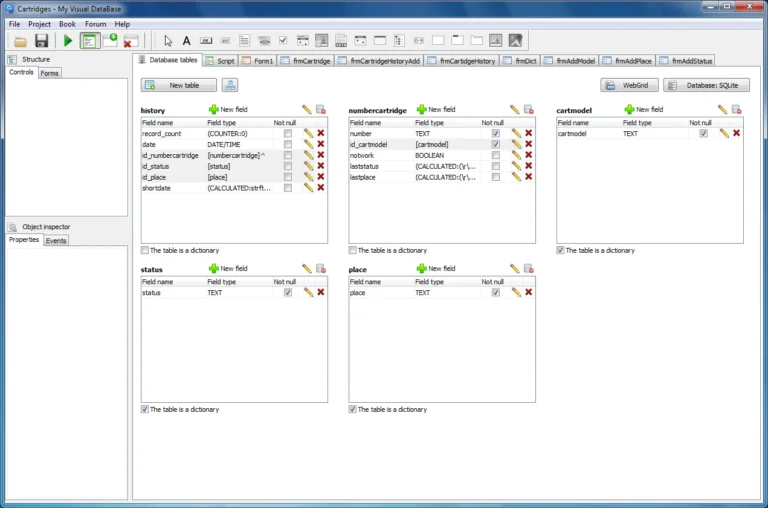This screenshot has height=508, width=768.
Task: Uncheck dictionary checkbox under place table
Action: tap(352, 410)
